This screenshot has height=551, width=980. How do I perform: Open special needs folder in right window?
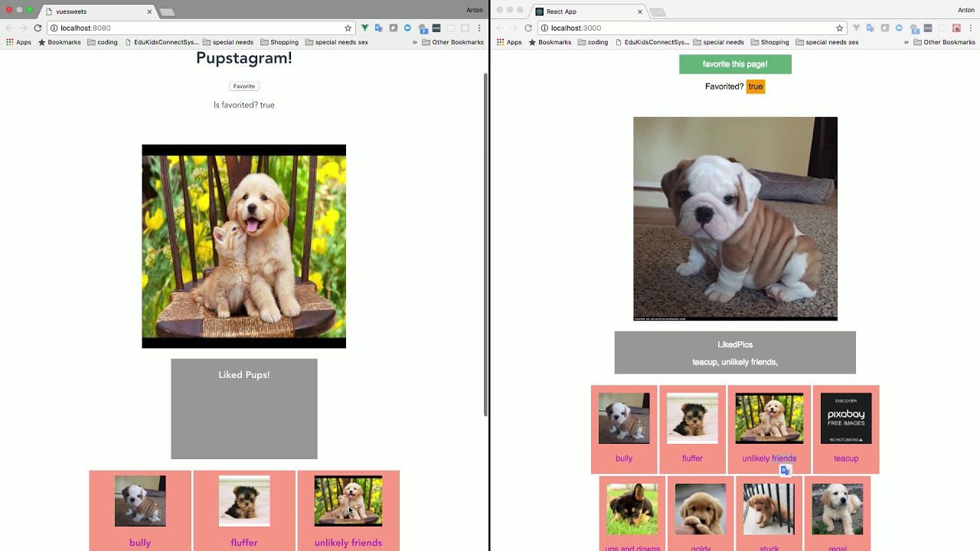(x=718, y=42)
